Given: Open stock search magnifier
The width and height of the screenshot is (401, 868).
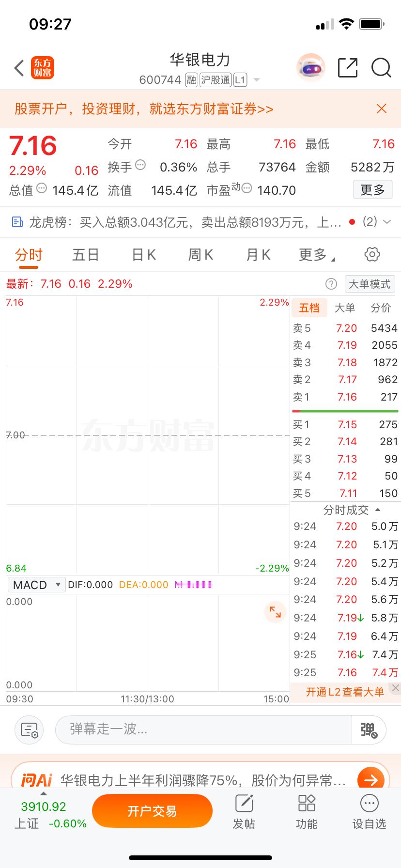Looking at the screenshot, I should 381,68.
